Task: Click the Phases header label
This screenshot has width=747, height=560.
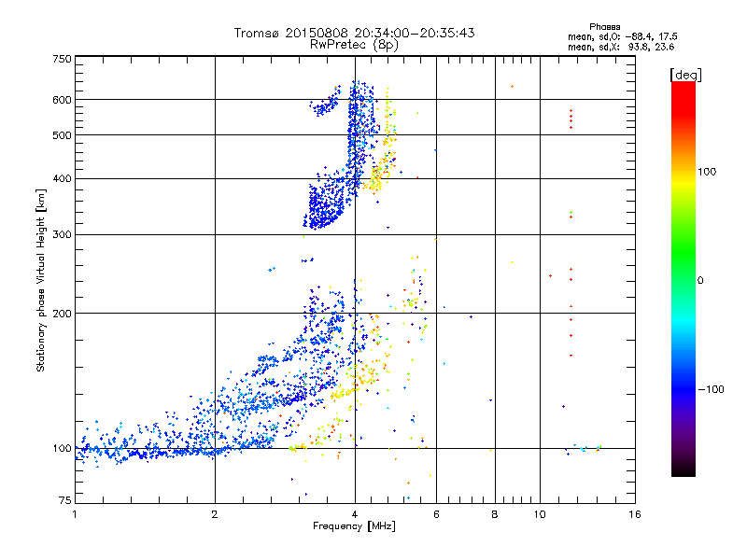Action: point(604,27)
